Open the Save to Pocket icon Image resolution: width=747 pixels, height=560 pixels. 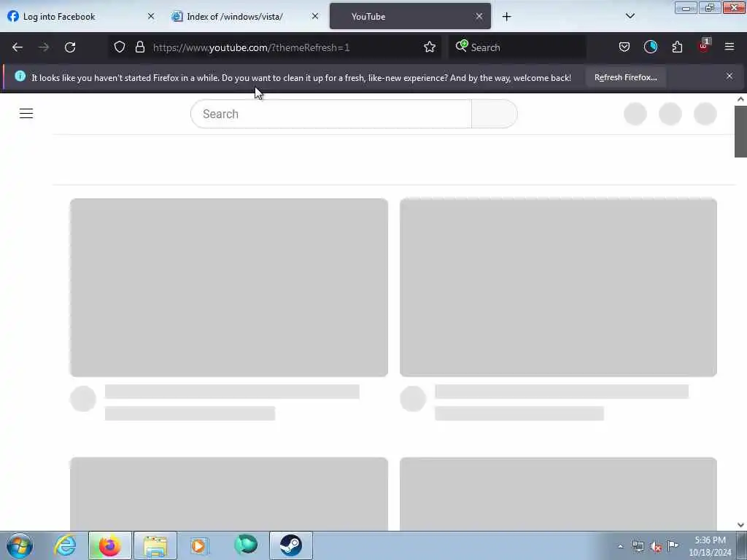[x=624, y=47]
